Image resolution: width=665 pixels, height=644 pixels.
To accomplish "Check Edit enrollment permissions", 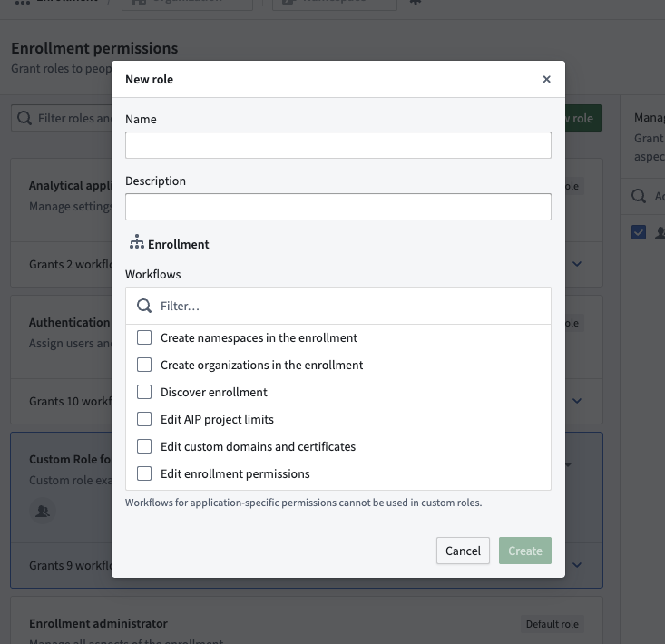I will point(144,473).
